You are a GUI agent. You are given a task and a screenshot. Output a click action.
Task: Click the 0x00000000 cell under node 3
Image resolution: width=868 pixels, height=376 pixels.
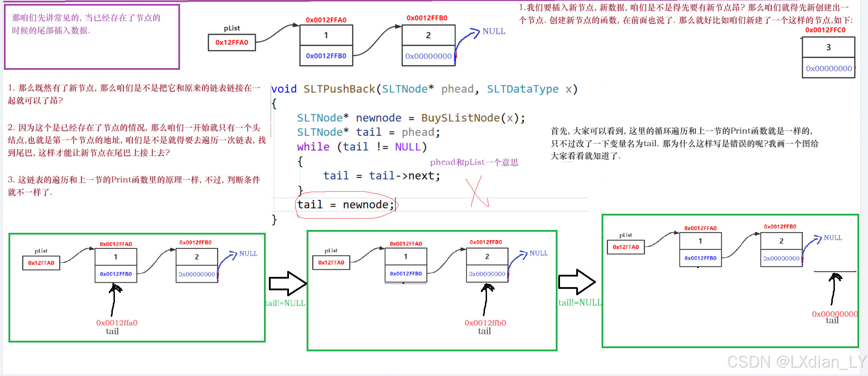click(x=829, y=68)
